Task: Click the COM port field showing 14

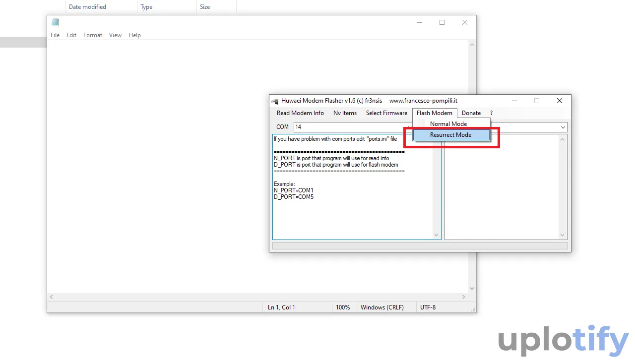Action: [353, 127]
